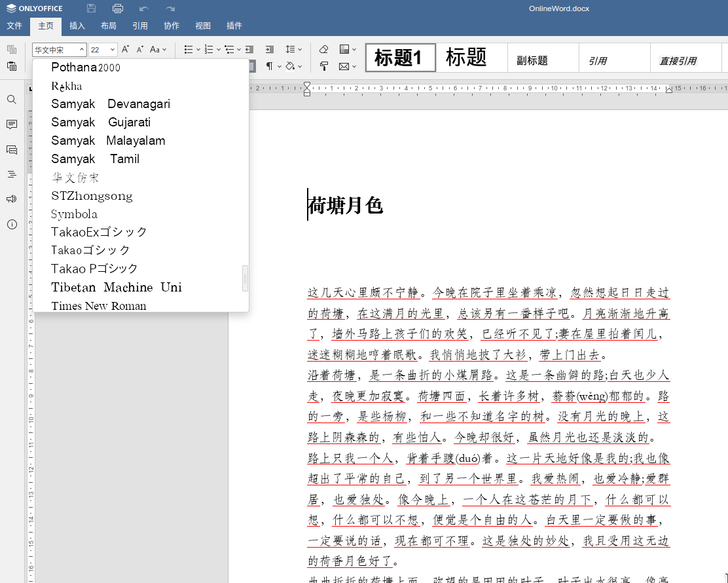Viewport: 728px width, 583px height.
Task: Select Times New Roman from the font list
Action: click(x=98, y=306)
